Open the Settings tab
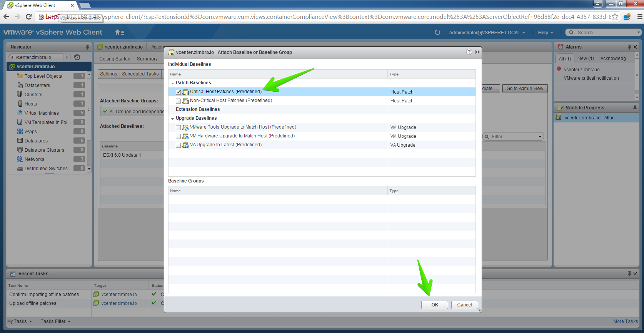 (108, 74)
